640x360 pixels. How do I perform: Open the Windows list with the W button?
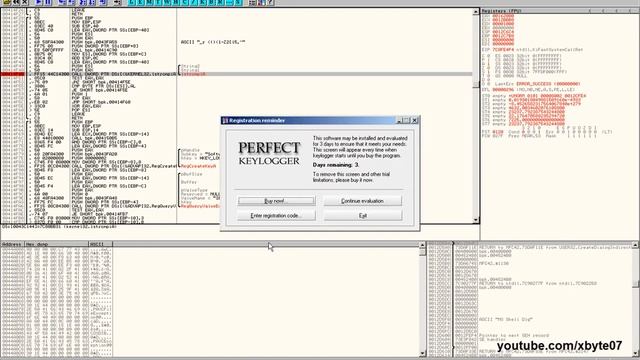click(x=167, y=2)
